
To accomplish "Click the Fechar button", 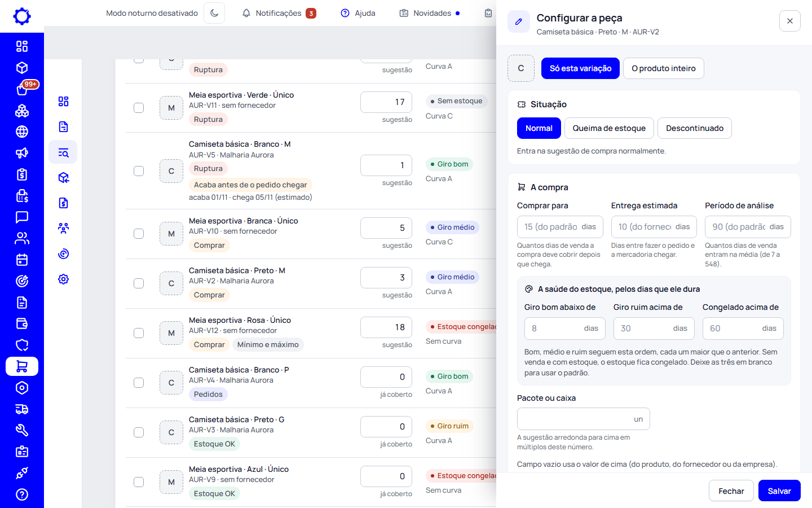I will click(731, 491).
